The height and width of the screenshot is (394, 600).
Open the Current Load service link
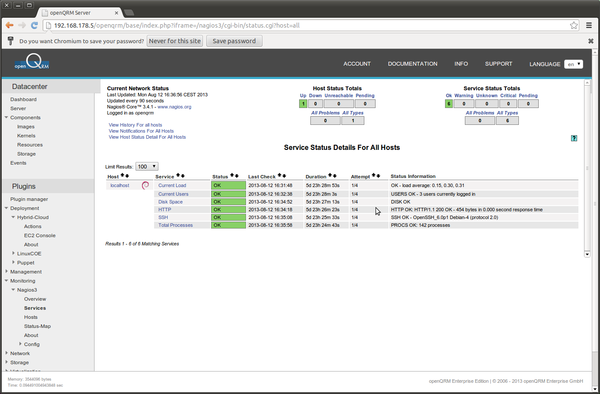click(x=172, y=186)
